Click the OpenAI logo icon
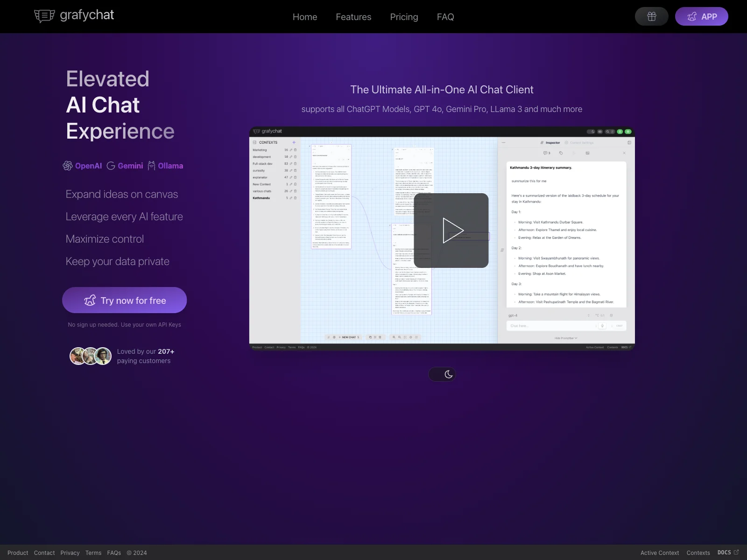Screen dimensions: 747x560 pos(68,166)
